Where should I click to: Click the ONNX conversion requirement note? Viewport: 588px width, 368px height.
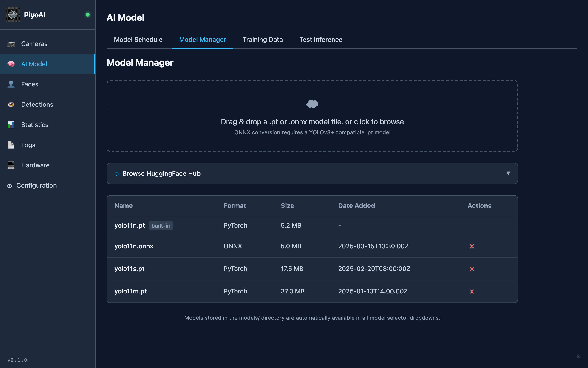point(312,132)
